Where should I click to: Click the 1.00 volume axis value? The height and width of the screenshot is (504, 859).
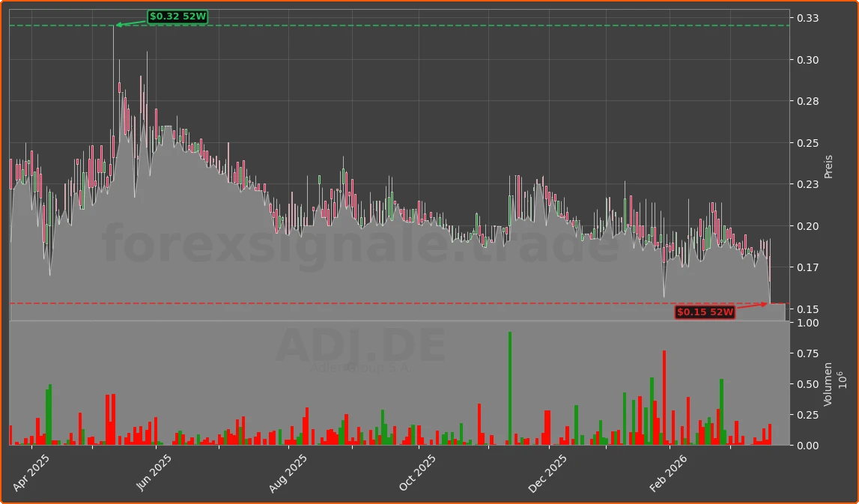tap(808, 324)
